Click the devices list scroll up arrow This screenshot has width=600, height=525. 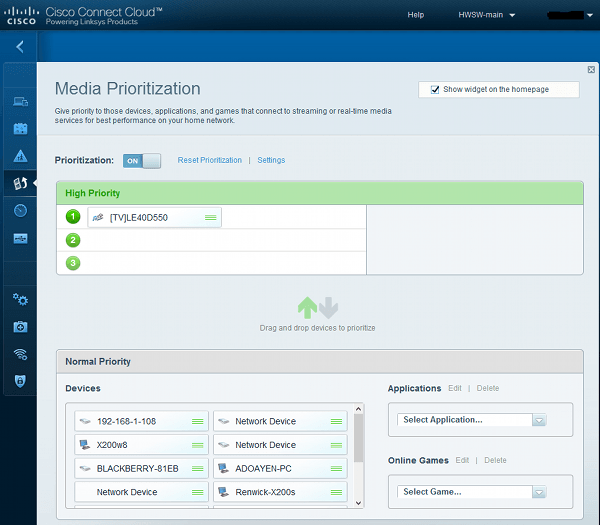pos(359,409)
